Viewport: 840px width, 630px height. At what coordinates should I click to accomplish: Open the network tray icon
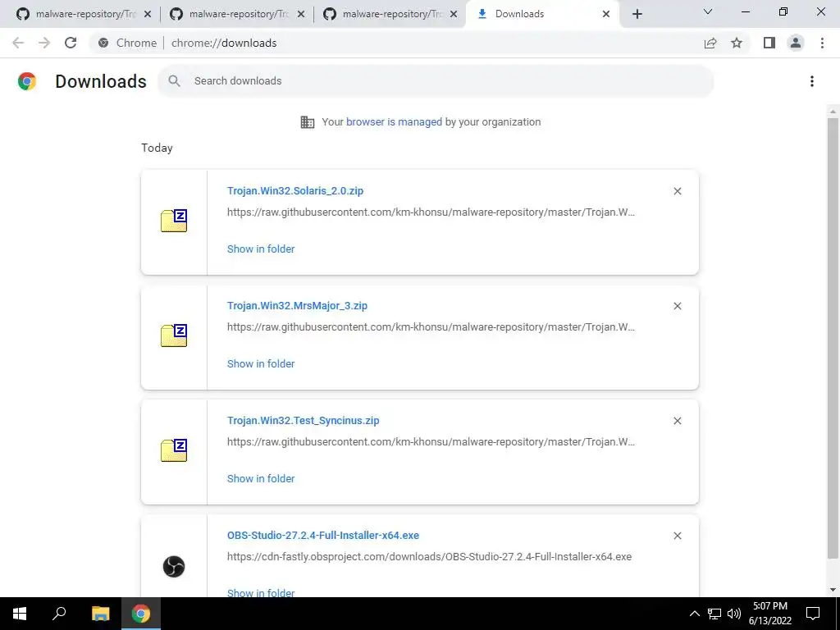[714, 614]
